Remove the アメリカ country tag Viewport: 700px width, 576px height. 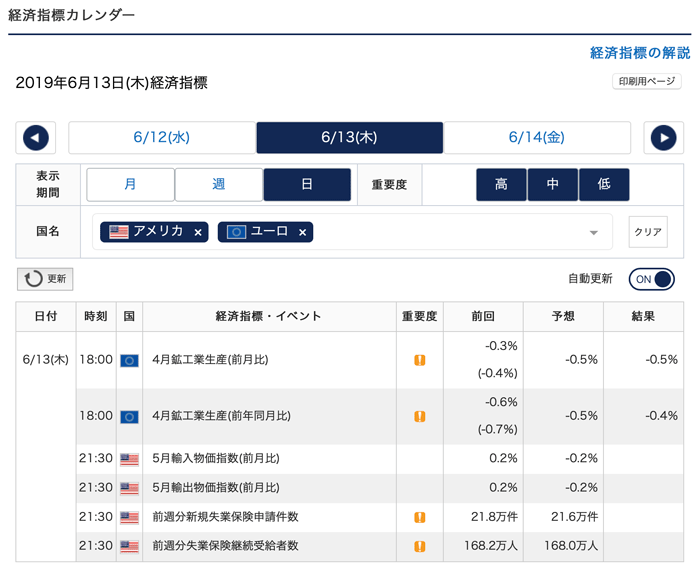[x=198, y=232]
